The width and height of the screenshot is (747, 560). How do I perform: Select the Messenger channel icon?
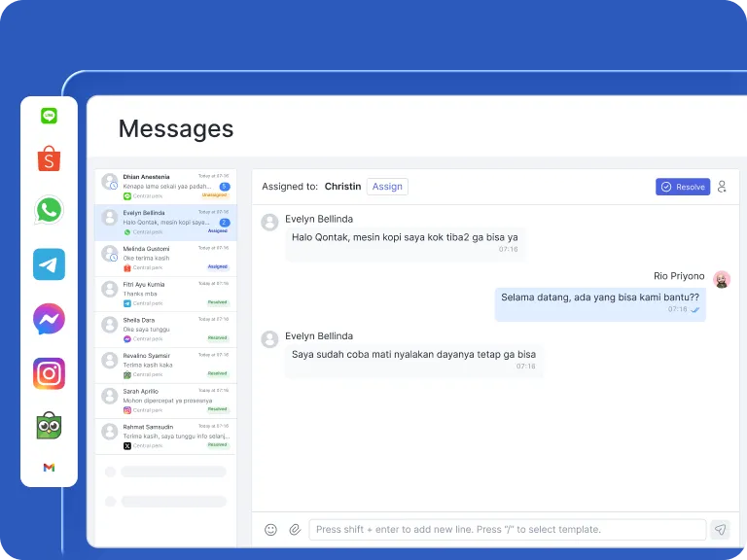[x=49, y=319]
